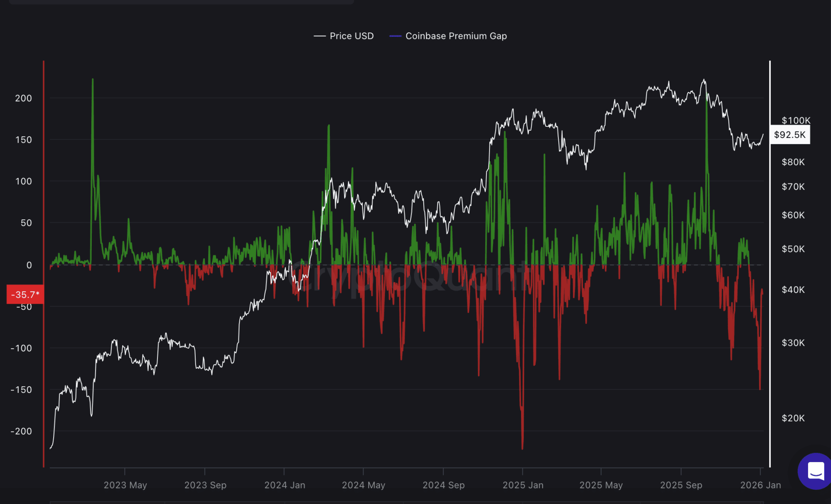Screen dimensions: 831x504
Task: Click the 2024 May x-axis label
Action: [363, 485]
